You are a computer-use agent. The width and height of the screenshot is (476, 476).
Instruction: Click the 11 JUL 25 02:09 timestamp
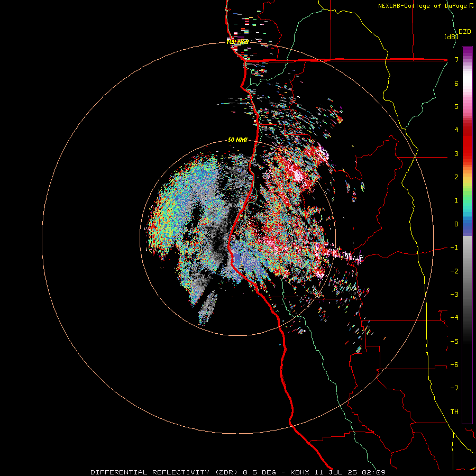[x=349, y=472]
